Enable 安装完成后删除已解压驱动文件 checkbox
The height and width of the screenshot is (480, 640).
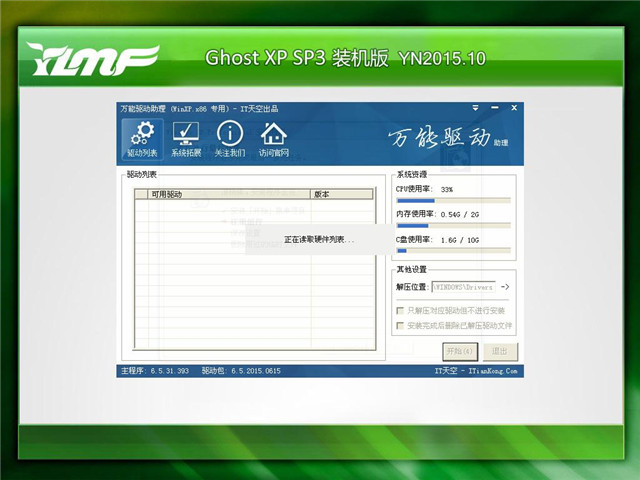coord(400,326)
